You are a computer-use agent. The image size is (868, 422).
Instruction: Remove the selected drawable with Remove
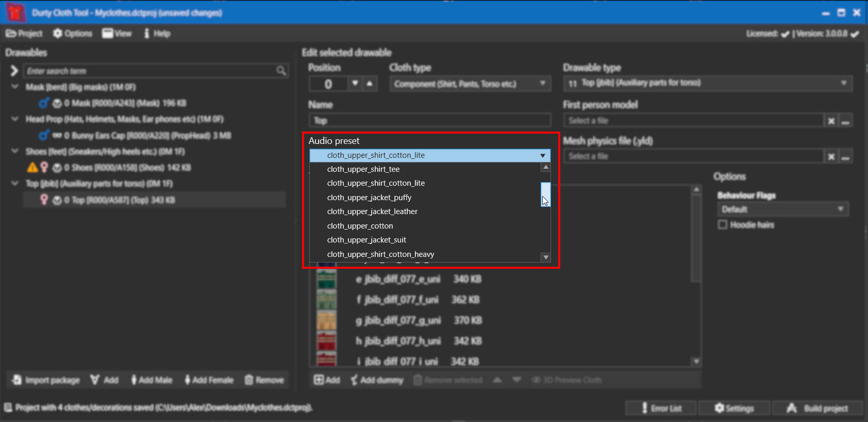coord(264,380)
